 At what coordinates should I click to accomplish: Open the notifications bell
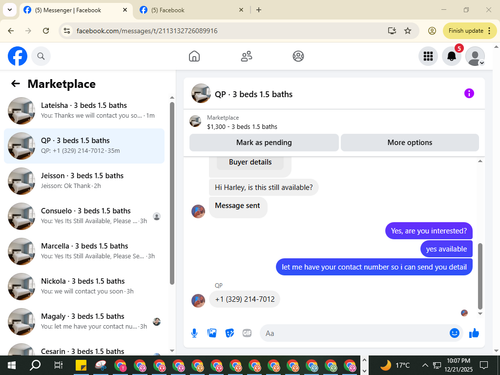[x=451, y=56]
